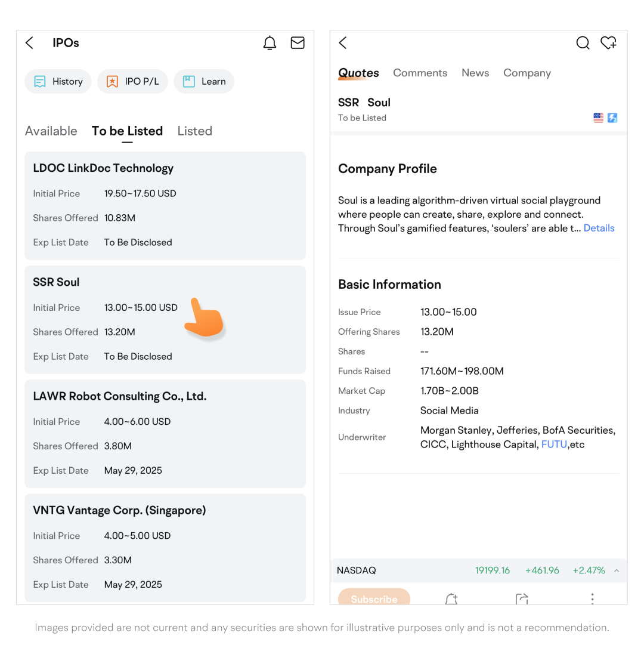Tap the add-alert bell icon in bottom bar
This screenshot has width=644, height=645.
(x=451, y=598)
